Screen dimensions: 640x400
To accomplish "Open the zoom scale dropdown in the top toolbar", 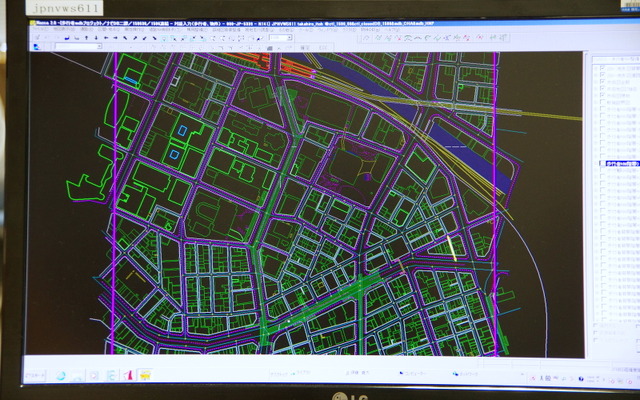I will point(289,38).
